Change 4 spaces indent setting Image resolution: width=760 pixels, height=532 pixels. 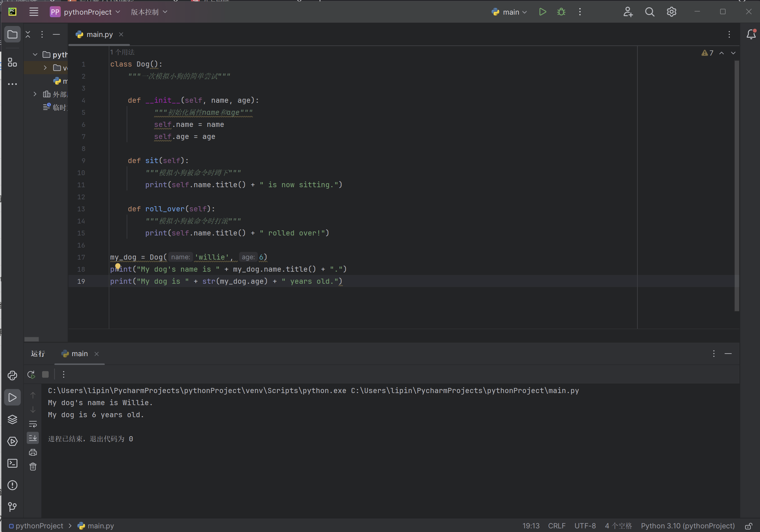[x=618, y=526]
